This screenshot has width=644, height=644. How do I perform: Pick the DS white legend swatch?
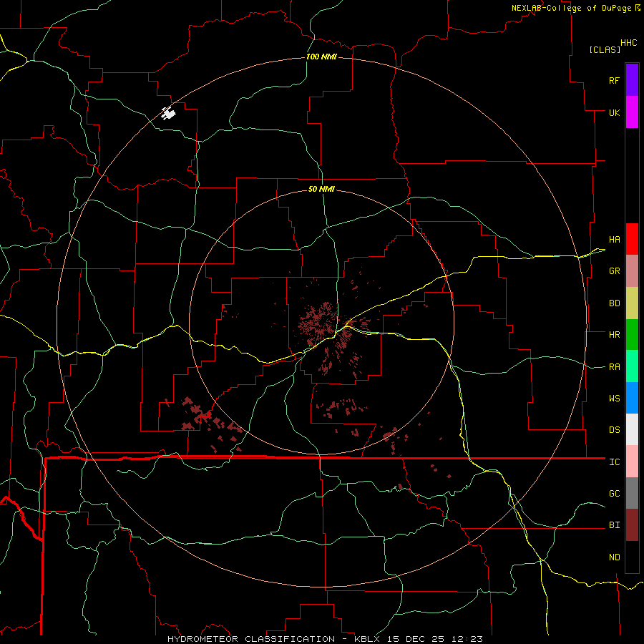pos(632,429)
